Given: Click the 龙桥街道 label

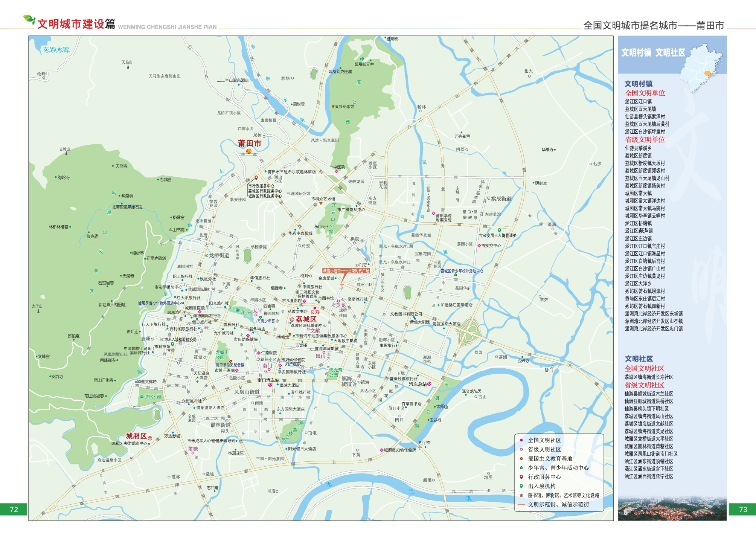Looking at the screenshot, I should pyautogui.click(x=219, y=255).
